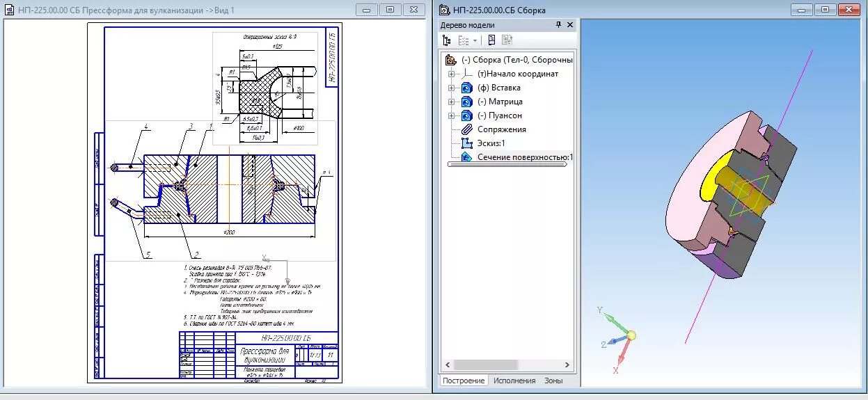This screenshot has height=400, width=868.
Task: Close the Дерево модели panel
Action: click(570, 24)
